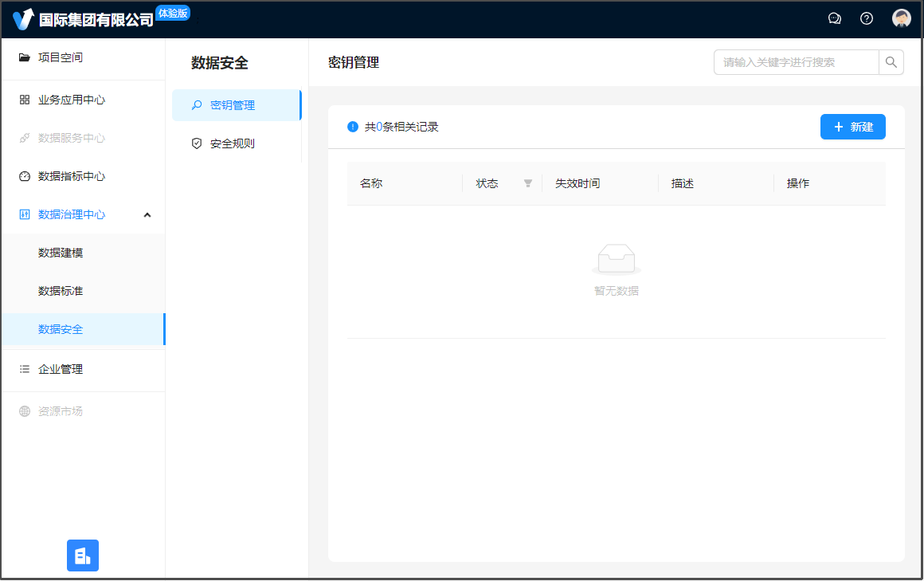Select 数据建模 submenu item
Image resolution: width=924 pixels, height=581 pixels.
[x=61, y=253]
